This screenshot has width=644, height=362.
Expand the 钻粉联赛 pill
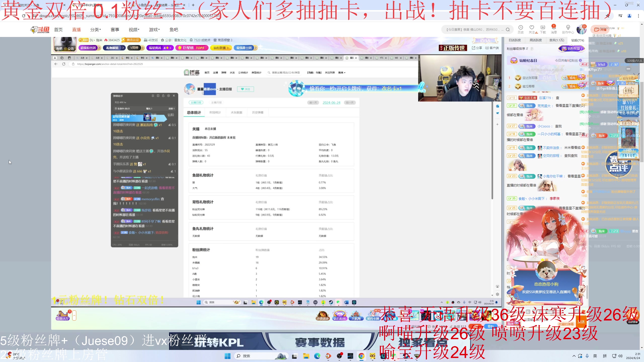pos(221,48)
